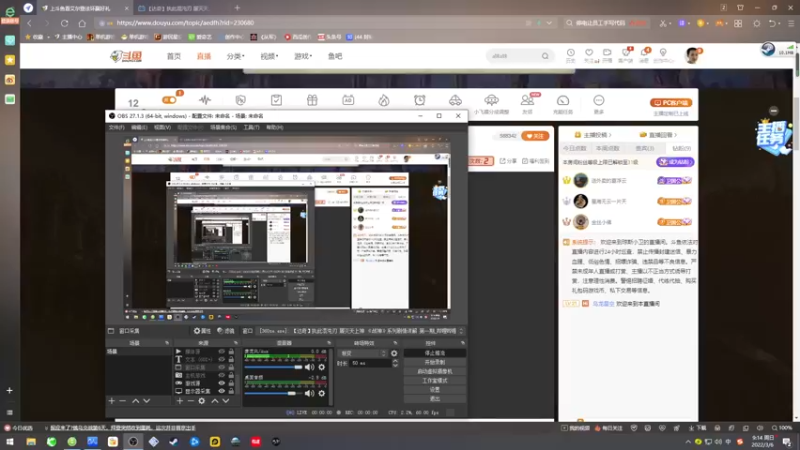Image resolution: width=800 pixels, height=450 pixels.
Task: Open OBS 编辑(E) menu
Action: (x=139, y=127)
